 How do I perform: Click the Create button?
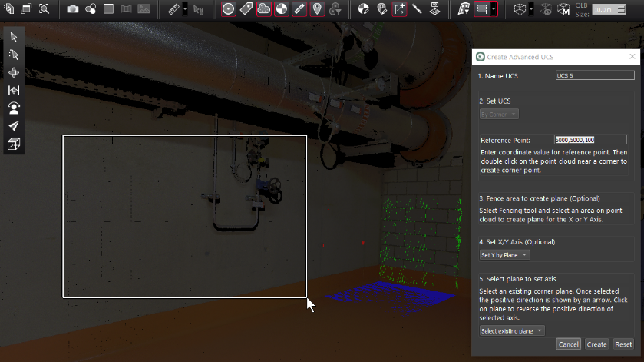596,344
